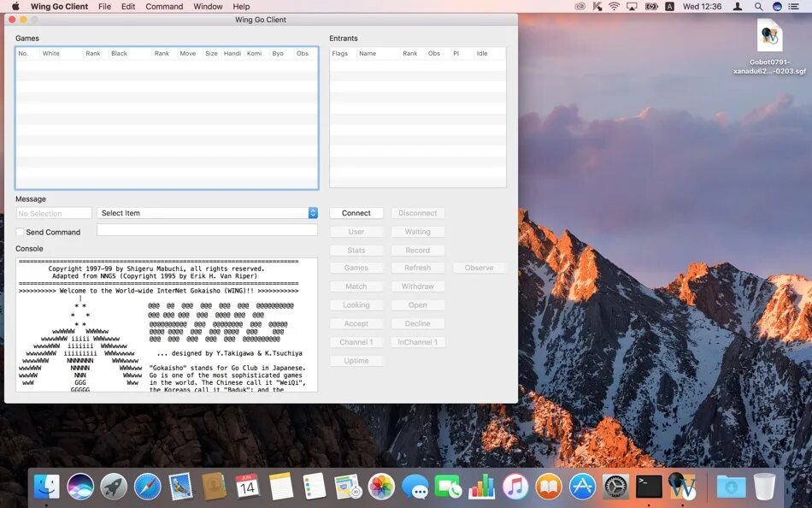
Task: Click the No Selection message field
Action: [54, 213]
